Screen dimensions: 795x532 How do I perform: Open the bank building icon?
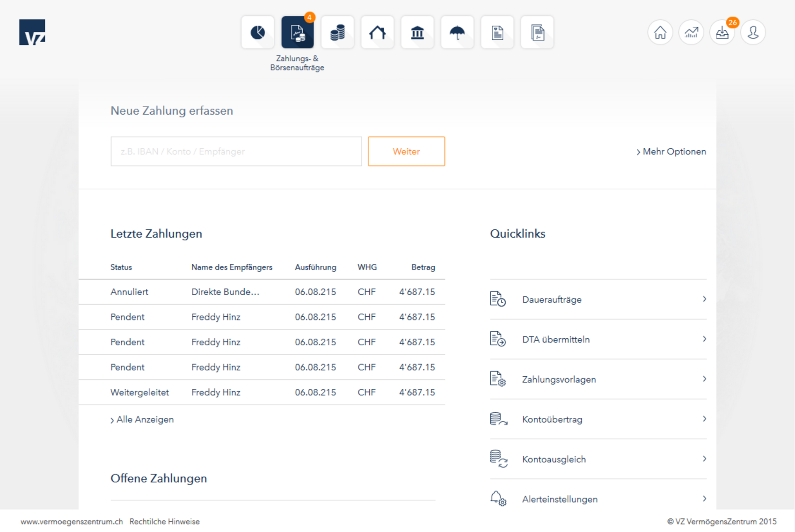[417, 32]
